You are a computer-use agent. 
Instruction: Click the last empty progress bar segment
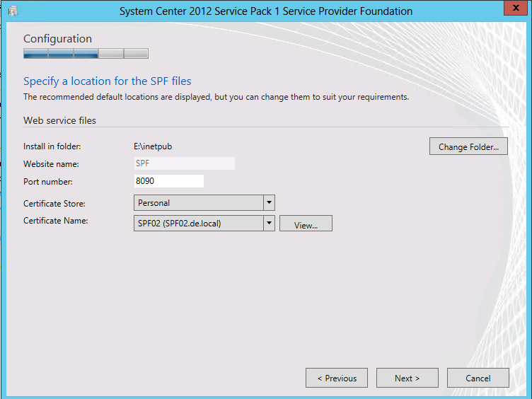[x=136, y=53]
